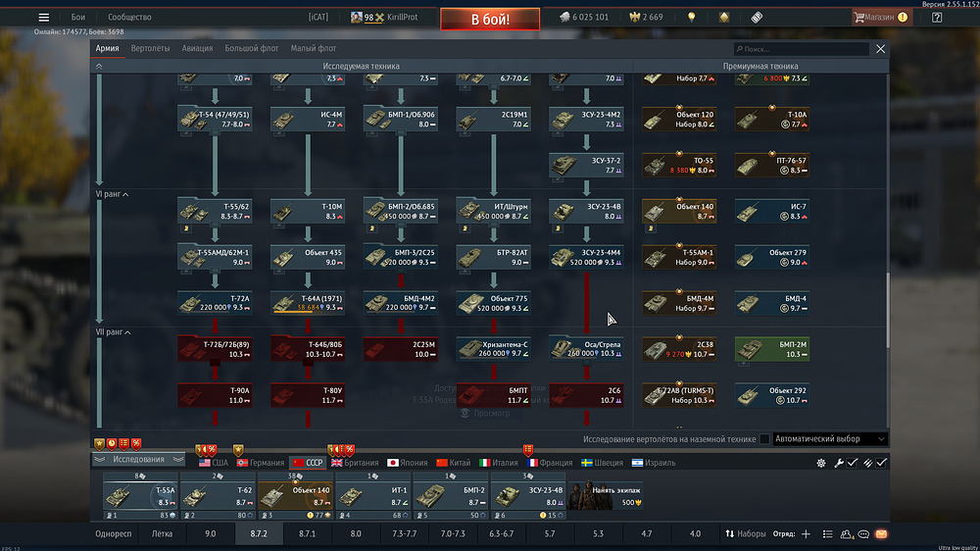Switch to the Вертолёты tab
Image resolution: width=980 pixels, height=551 pixels.
tap(150, 48)
